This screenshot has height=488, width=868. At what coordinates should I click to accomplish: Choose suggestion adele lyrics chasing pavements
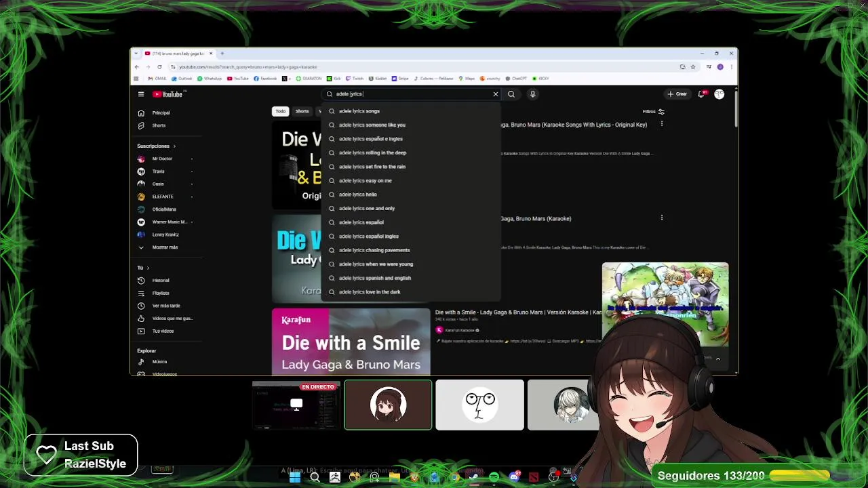[412, 250]
